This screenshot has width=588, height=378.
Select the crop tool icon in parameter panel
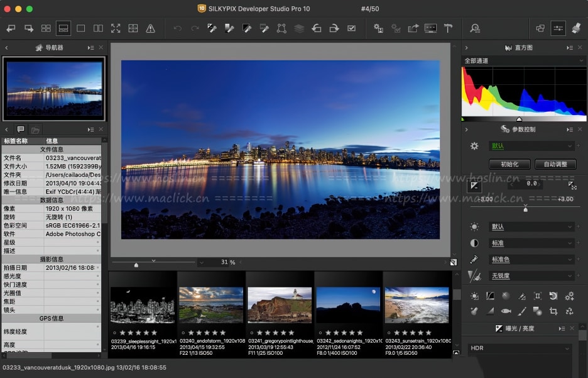click(x=553, y=311)
